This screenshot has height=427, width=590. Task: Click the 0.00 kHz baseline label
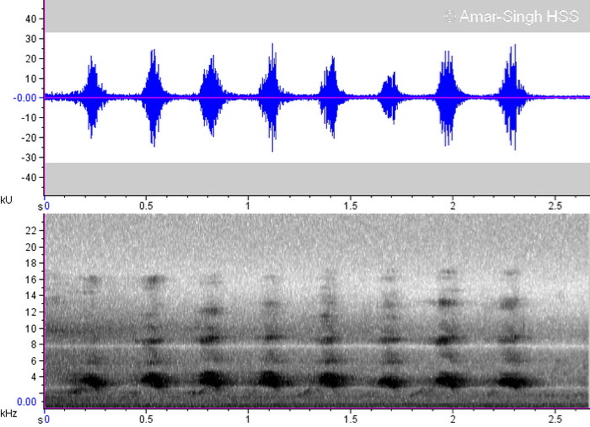click(27, 402)
